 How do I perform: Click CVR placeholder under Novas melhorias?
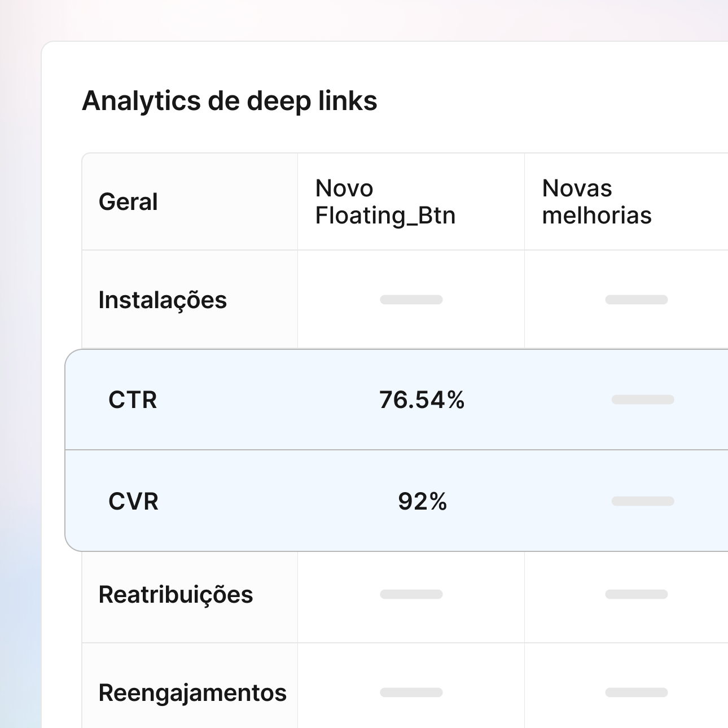643,501
